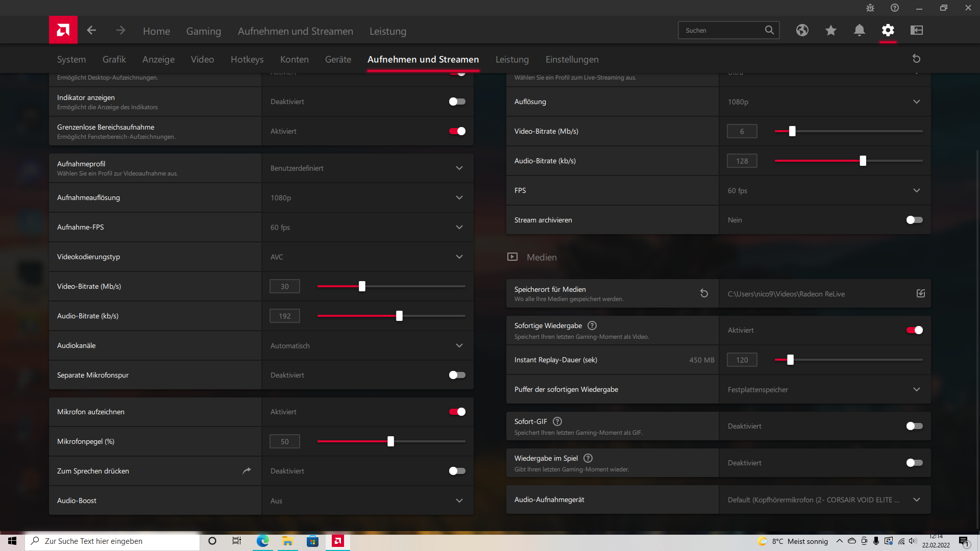The image size is (980, 551).
Task: Switch to Grafik tab
Action: pyautogui.click(x=114, y=59)
